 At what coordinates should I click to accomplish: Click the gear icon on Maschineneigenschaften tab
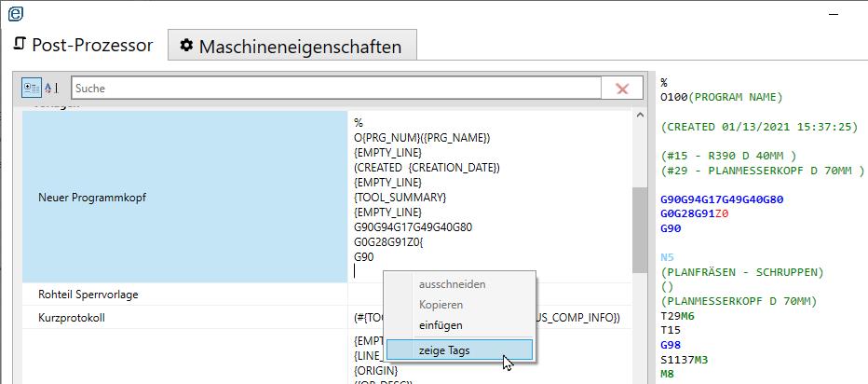click(186, 46)
